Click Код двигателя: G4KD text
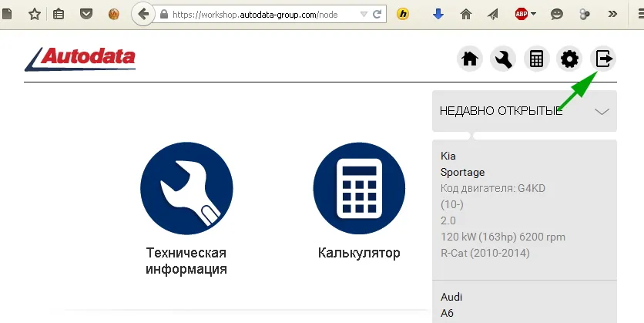 click(x=493, y=189)
